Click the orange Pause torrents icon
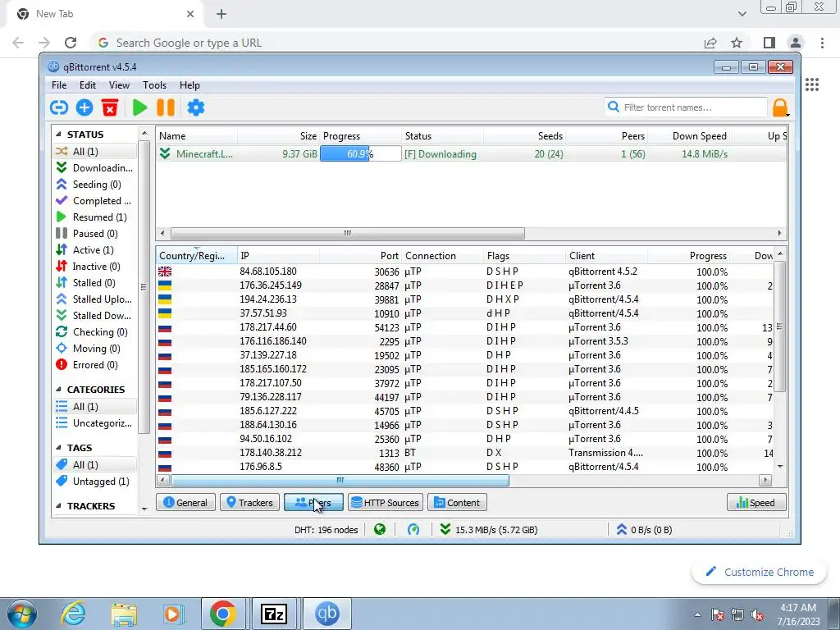This screenshot has height=630, width=840. tap(166, 107)
